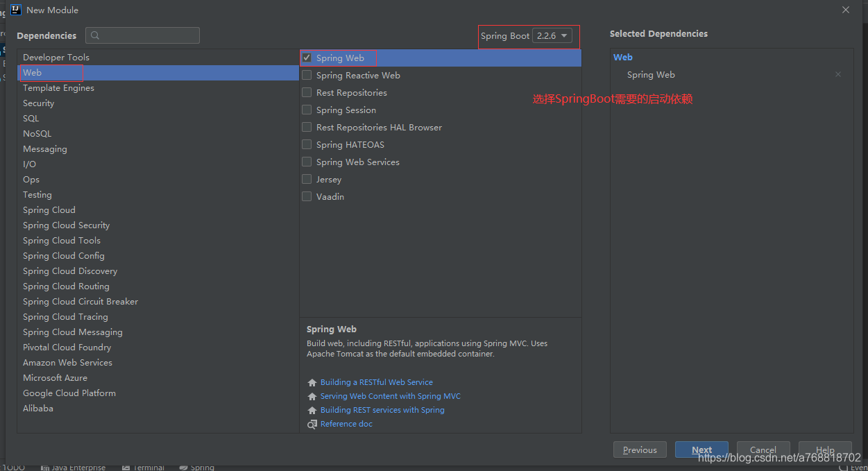Select Spring Cloud Tools category
This screenshot has height=471, width=868.
pos(158,241)
